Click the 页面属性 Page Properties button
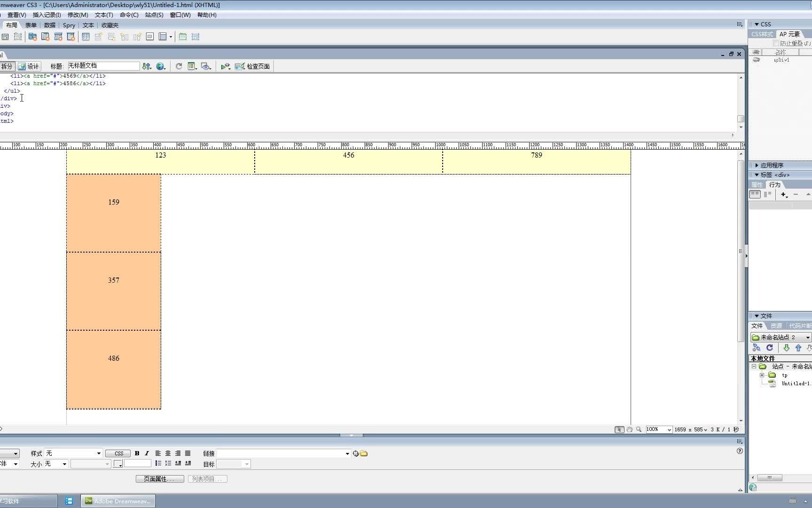The height and width of the screenshot is (508, 812). pos(160,479)
